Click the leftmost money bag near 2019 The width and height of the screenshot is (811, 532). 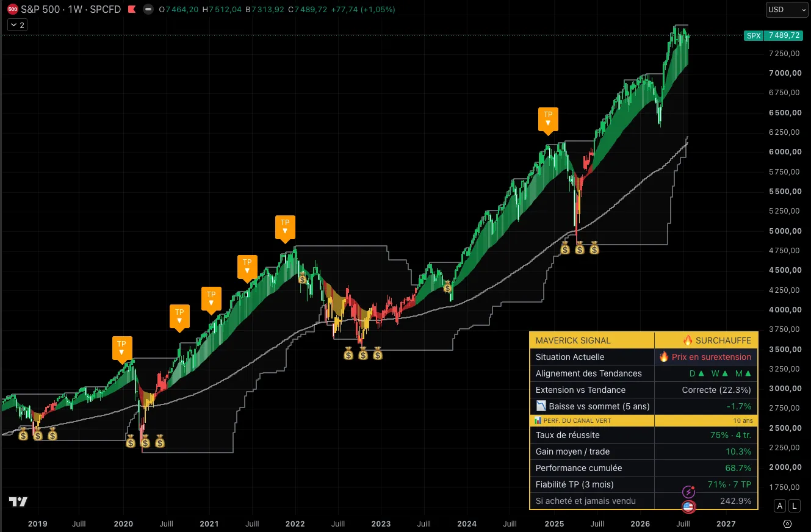coord(23,434)
